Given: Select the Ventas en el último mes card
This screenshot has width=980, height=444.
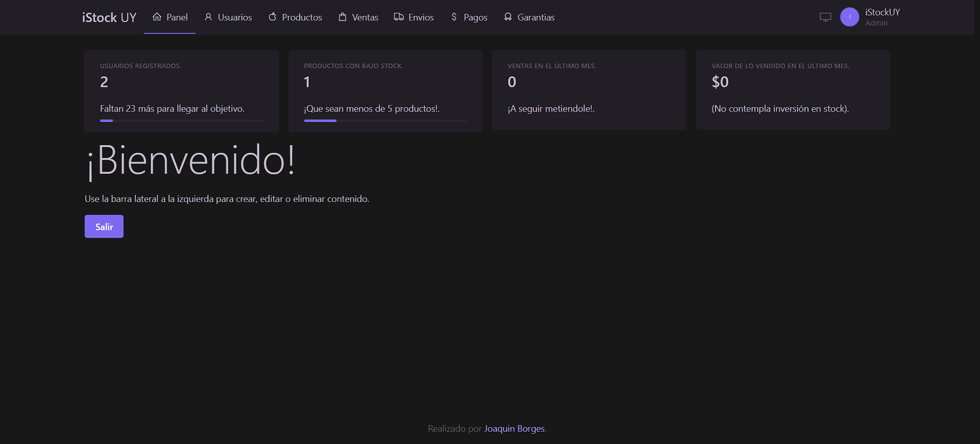Looking at the screenshot, I should pos(589,90).
